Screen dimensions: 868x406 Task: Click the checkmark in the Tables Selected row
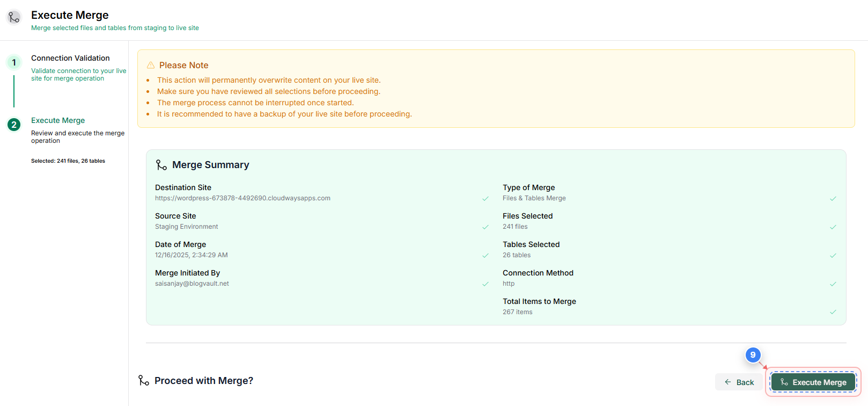pos(833,256)
